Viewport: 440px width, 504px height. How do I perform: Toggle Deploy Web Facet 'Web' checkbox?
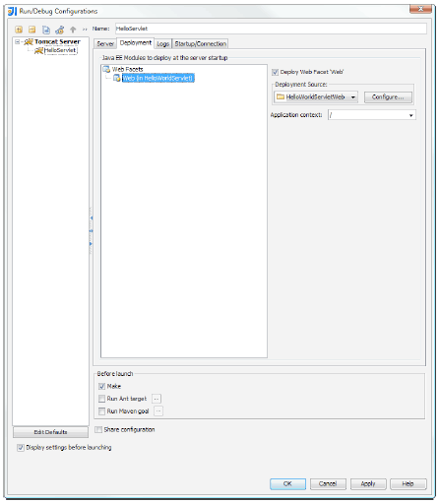275,72
